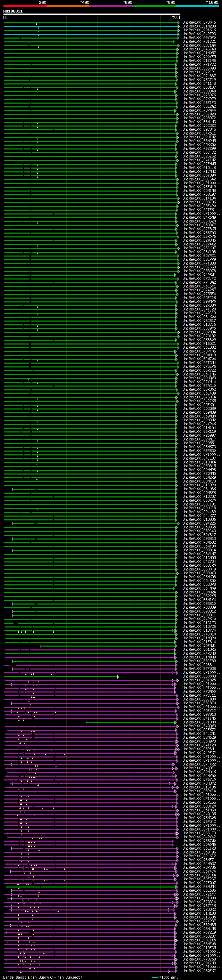Select the UniRef100_B7FQG6 label
Image resolution: width=222 pixels, height=980 pixels.
[x=199, y=669]
